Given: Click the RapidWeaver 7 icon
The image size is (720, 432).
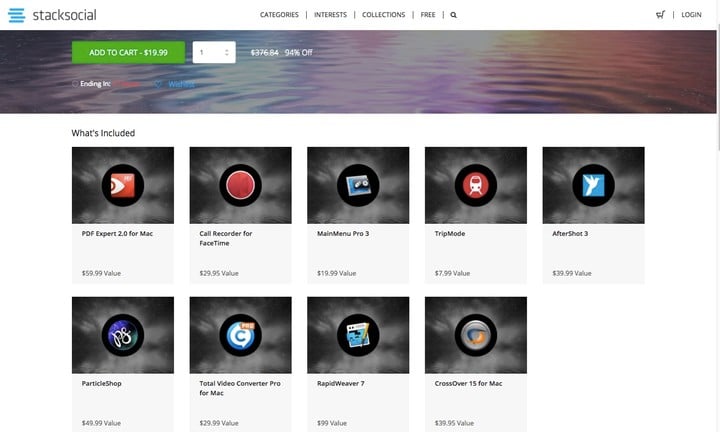Looking at the screenshot, I should point(358,335).
